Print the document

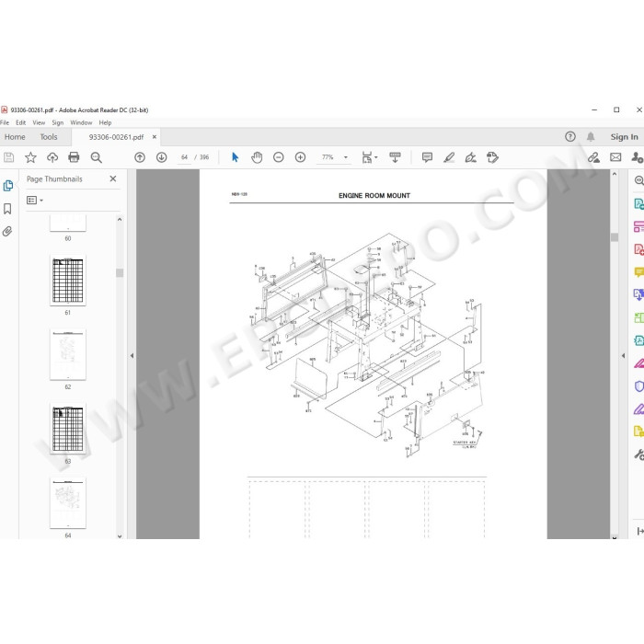(74, 157)
